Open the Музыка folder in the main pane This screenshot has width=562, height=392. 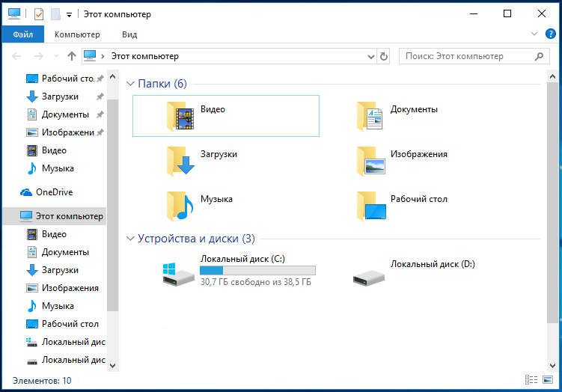pyautogui.click(x=200, y=206)
